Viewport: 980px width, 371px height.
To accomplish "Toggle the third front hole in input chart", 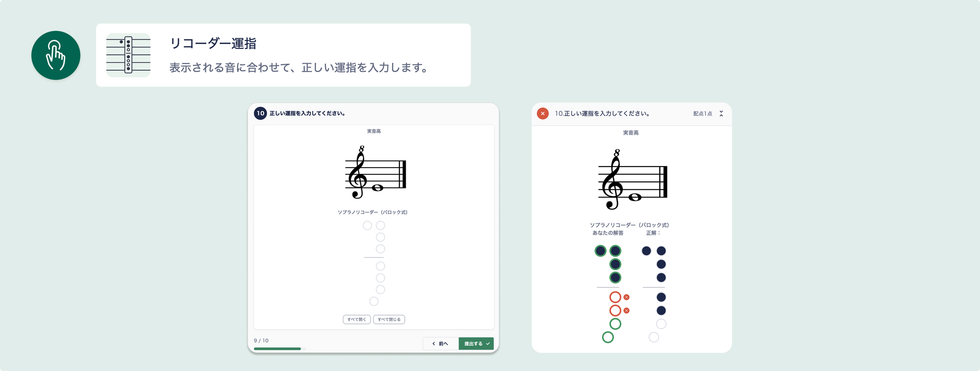I will click(380, 249).
